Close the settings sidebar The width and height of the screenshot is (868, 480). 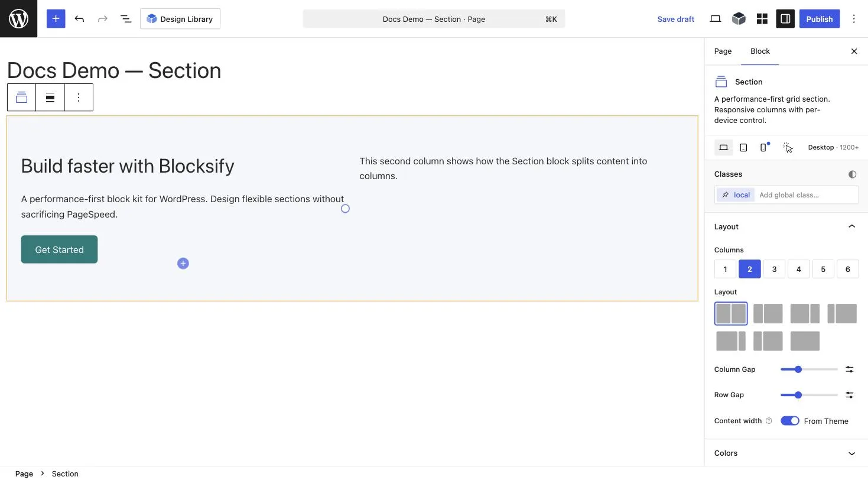tap(854, 51)
